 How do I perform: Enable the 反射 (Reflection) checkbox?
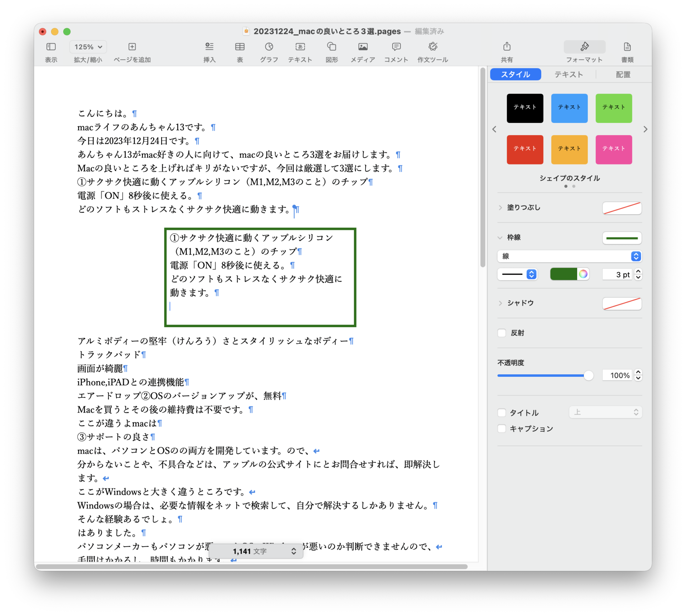[x=502, y=333]
